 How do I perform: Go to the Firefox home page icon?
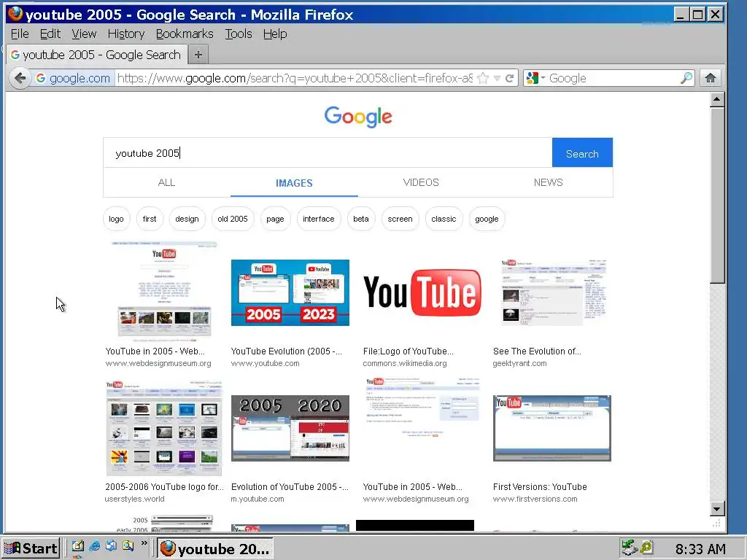tap(711, 78)
